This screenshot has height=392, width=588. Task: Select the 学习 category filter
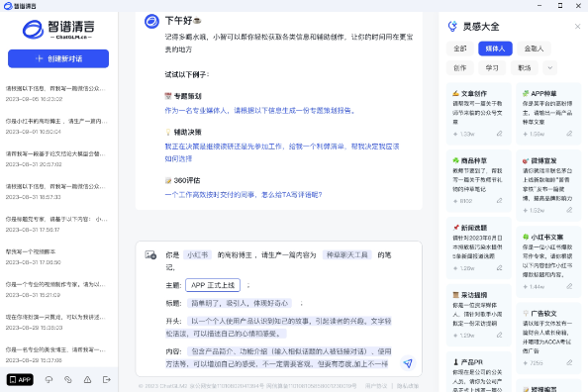(492, 68)
